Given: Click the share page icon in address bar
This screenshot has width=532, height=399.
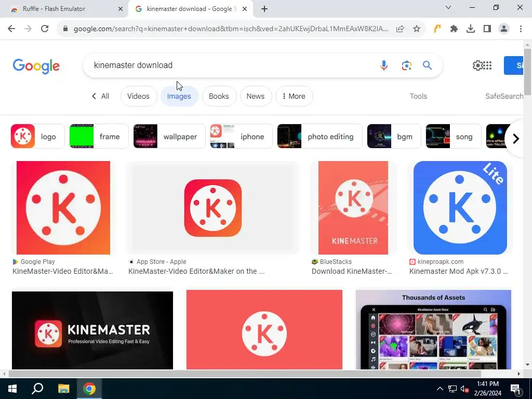Looking at the screenshot, I should click(400, 29).
